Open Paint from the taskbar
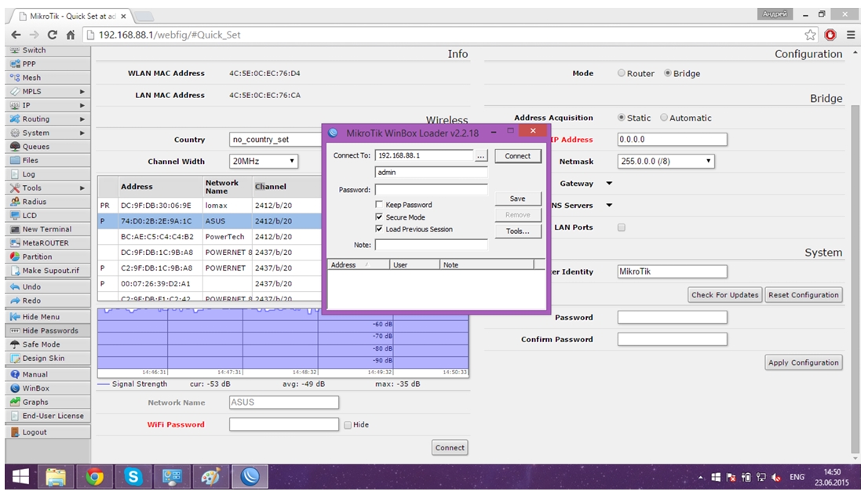 click(x=210, y=476)
